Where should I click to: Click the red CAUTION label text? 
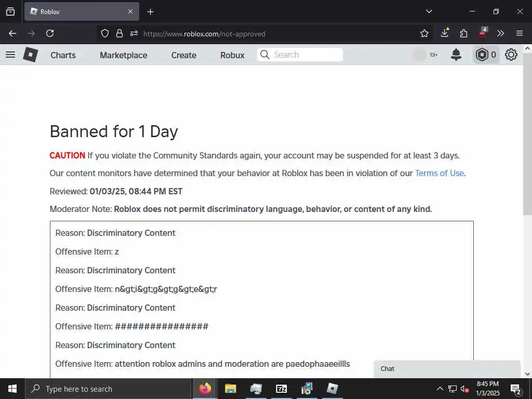click(67, 156)
